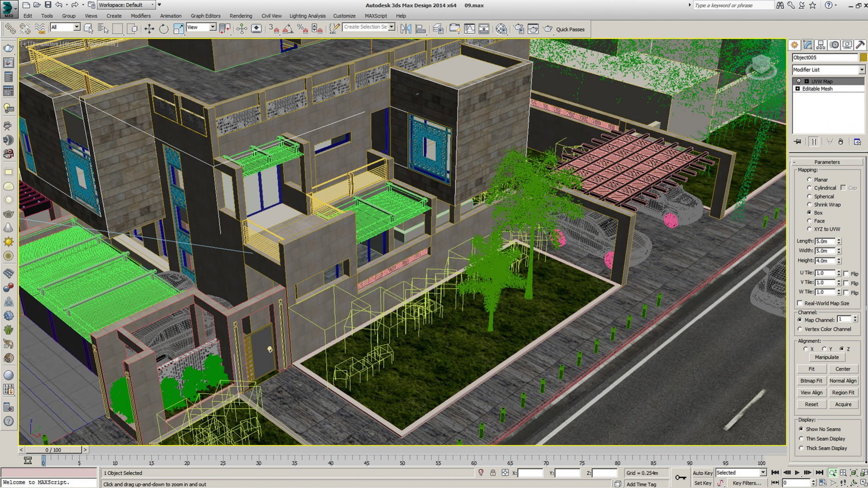Activate Bind to Space Warp tool
This screenshot has width=868, height=488.
click(x=40, y=29)
